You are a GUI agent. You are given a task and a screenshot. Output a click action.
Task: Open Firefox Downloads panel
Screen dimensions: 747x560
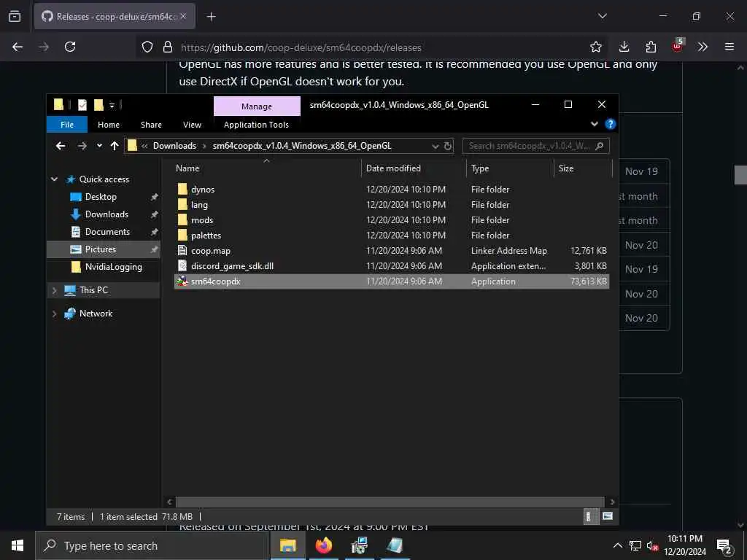(x=624, y=47)
